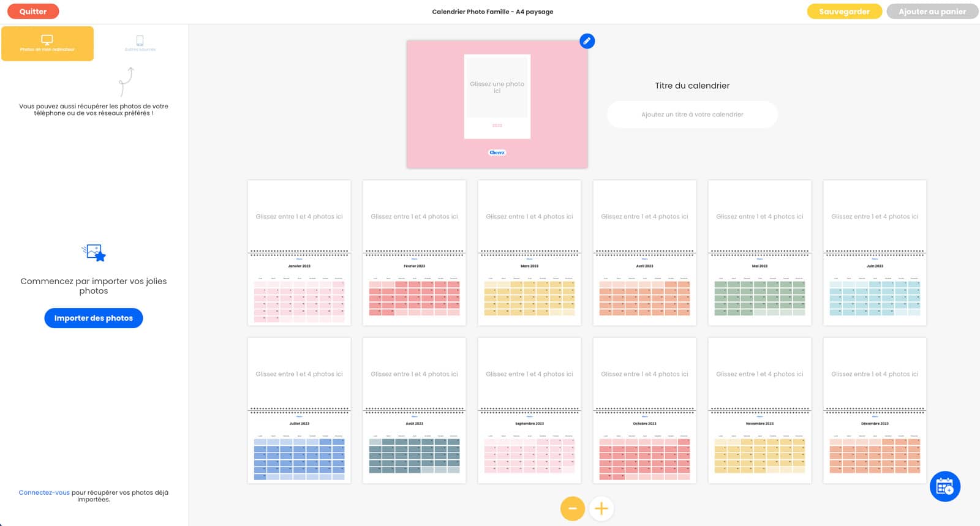Open the Août 2023 page

click(414, 410)
